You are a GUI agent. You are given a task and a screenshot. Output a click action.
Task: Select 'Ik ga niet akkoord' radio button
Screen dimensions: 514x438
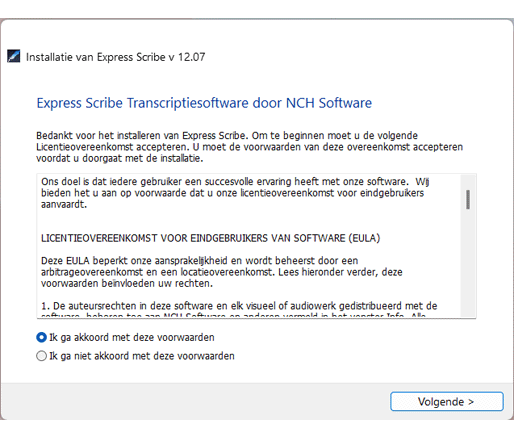click(41, 356)
